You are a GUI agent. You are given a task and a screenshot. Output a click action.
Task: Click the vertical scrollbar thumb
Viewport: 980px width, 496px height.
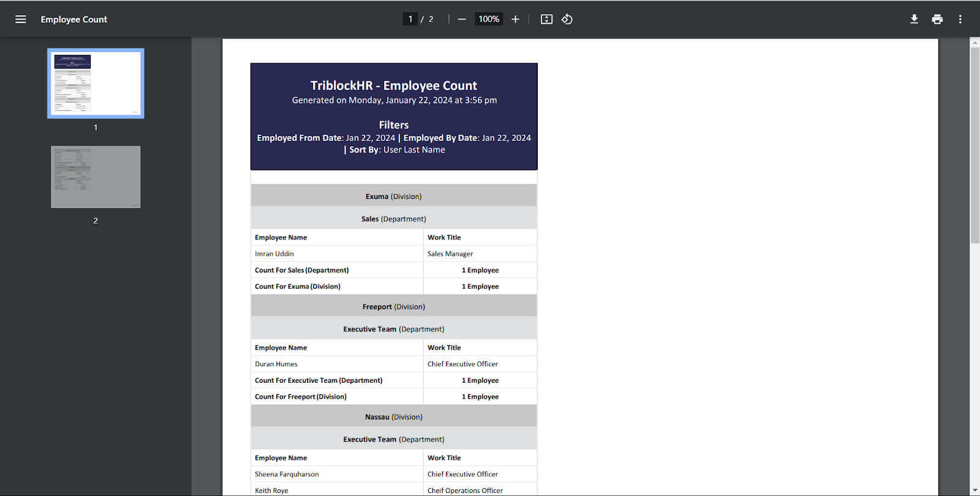coord(975,145)
